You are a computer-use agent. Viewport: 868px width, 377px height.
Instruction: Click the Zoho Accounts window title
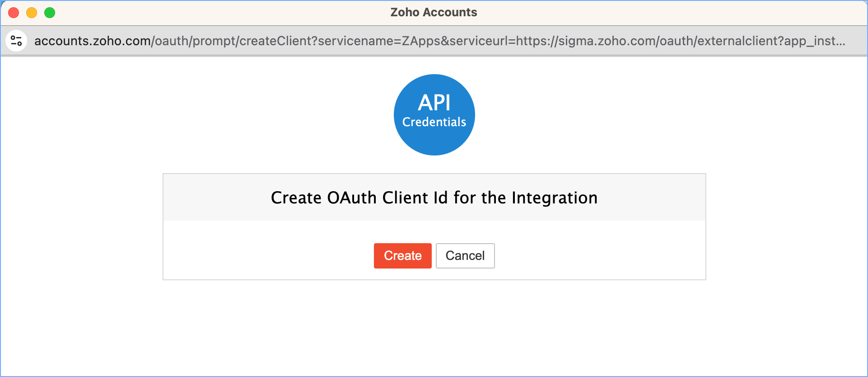pyautogui.click(x=434, y=12)
